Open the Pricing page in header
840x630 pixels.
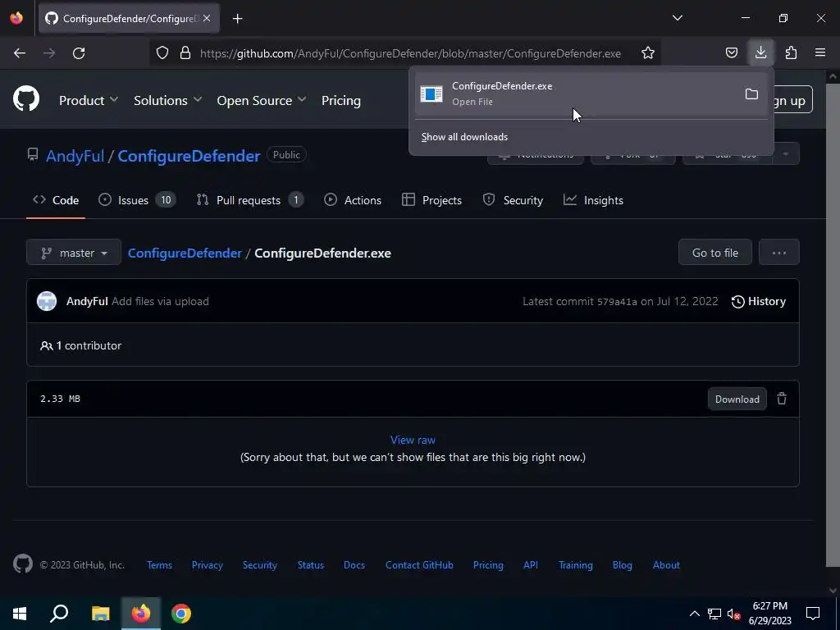(x=340, y=100)
